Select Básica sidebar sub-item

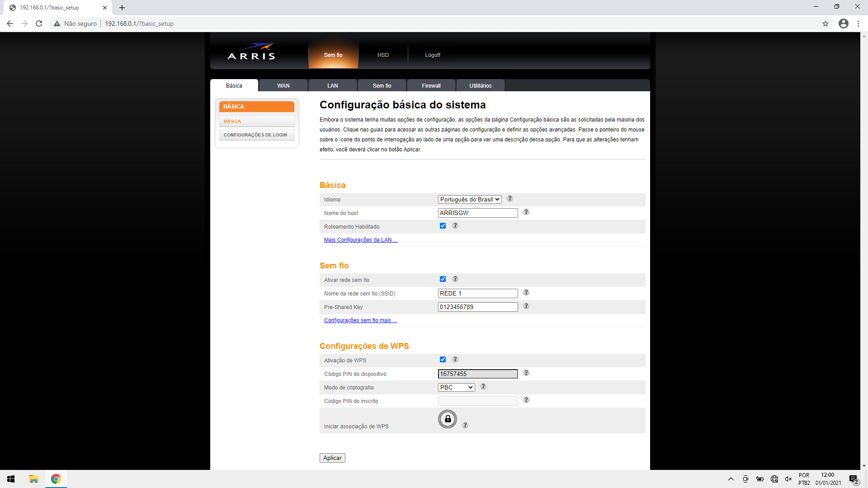point(257,121)
